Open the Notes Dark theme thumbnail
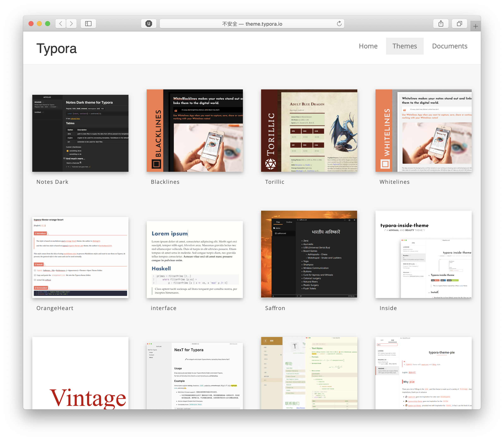Image resolution: width=504 pixels, height=440 pixels. 80,133
